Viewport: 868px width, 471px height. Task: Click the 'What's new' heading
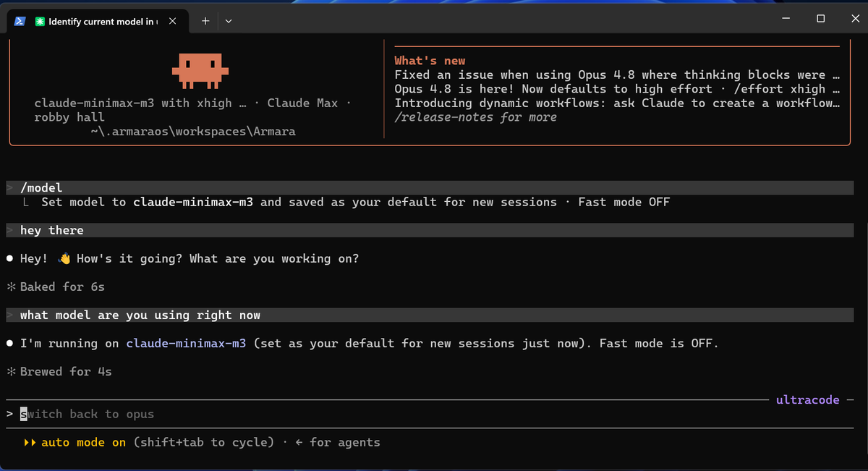tap(430, 61)
